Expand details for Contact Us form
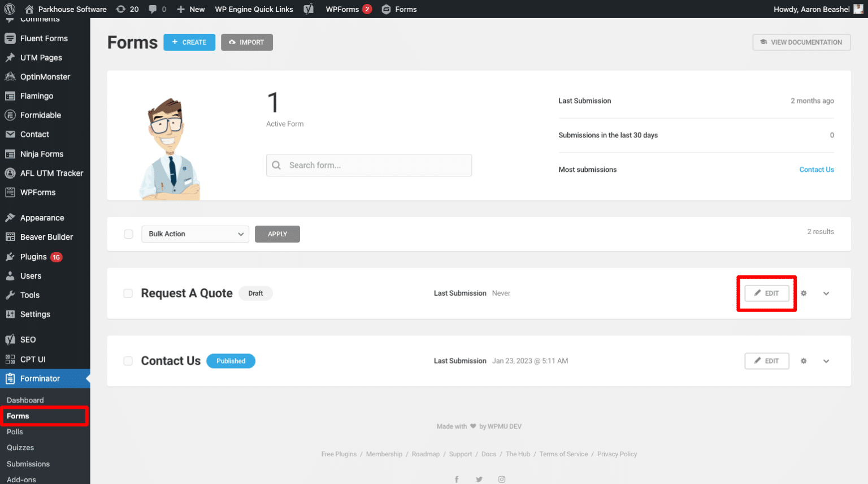This screenshot has width=868, height=484. 826,361
